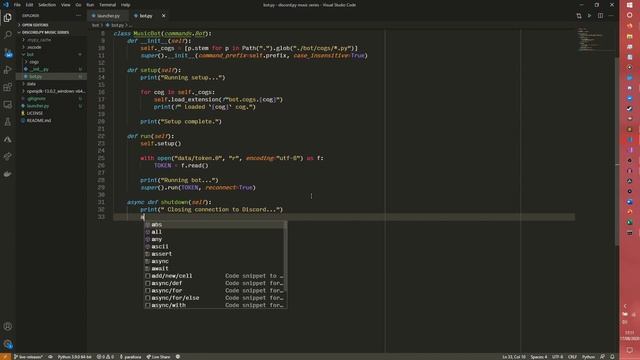
Task: Open the Selection menu
Action: 47,5
